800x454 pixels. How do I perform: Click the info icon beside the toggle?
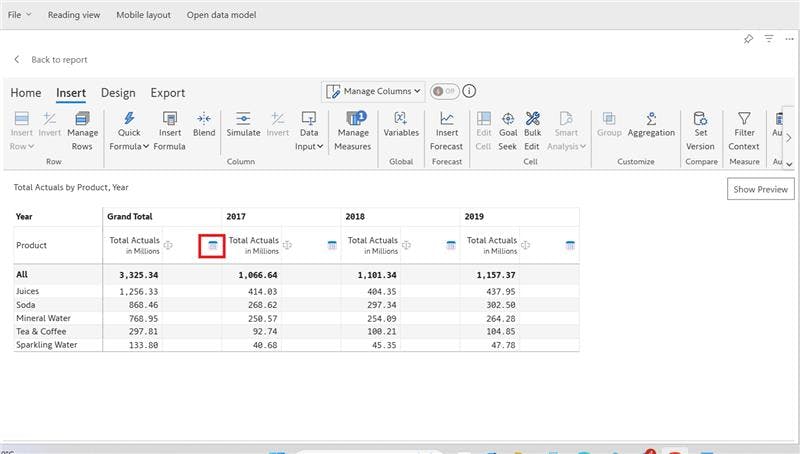coord(469,91)
